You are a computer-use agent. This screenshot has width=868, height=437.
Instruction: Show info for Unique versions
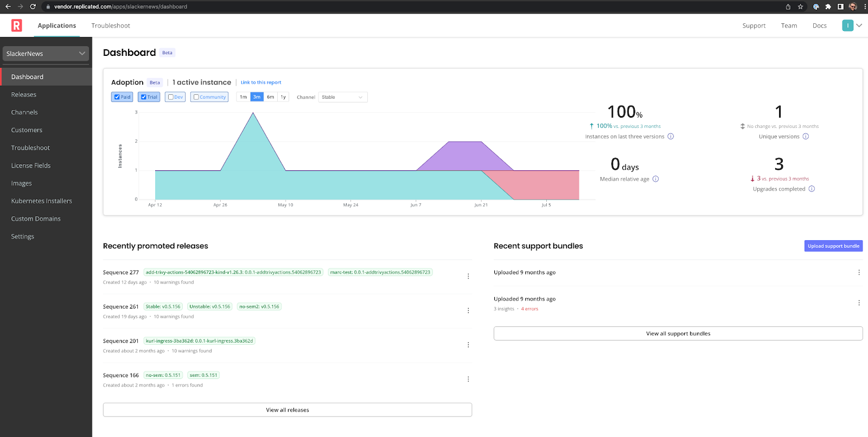pos(806,137)
